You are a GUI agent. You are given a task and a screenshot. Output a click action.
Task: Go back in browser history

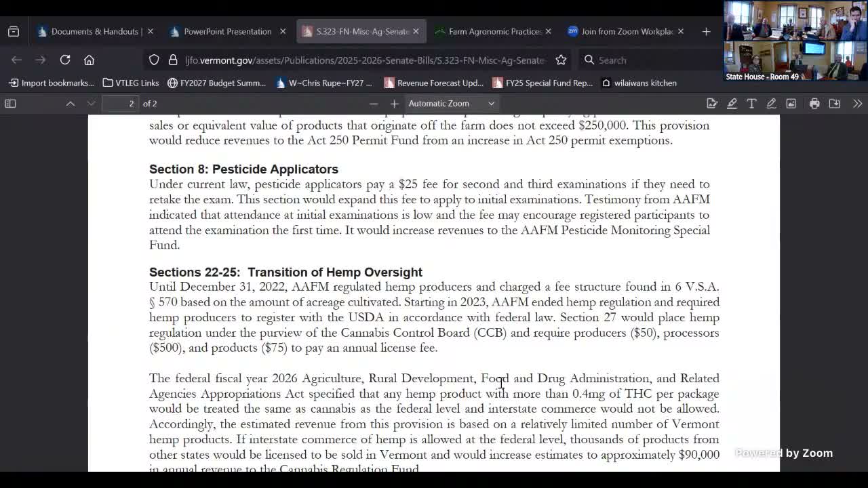(17, 60)
